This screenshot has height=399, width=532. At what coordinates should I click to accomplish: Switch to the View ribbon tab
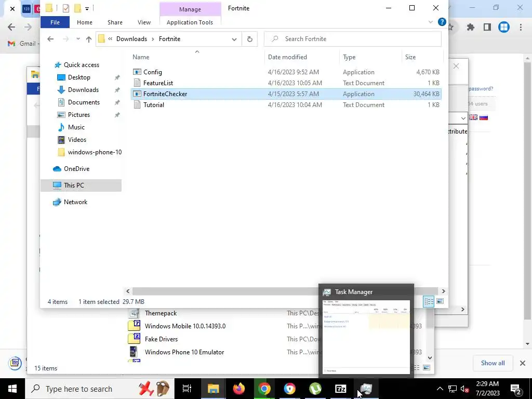(144, 22)
